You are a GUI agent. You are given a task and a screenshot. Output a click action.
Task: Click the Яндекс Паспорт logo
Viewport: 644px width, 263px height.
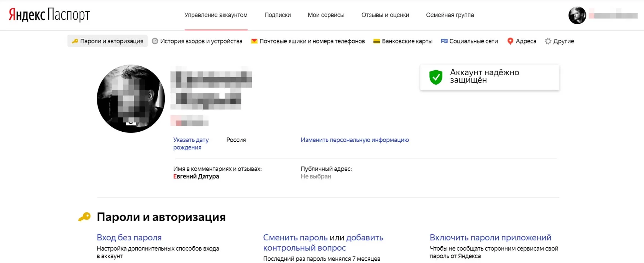49,15
